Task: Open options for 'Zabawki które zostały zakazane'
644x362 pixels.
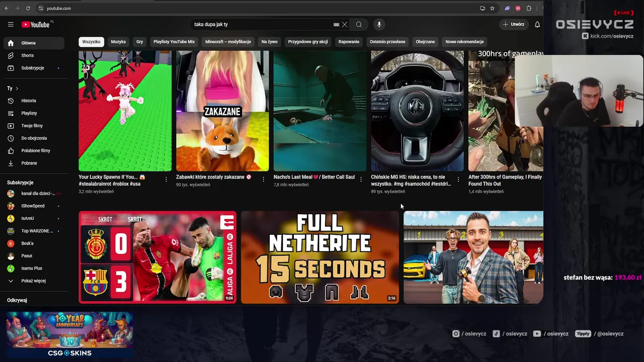Action: pos(263,179)
